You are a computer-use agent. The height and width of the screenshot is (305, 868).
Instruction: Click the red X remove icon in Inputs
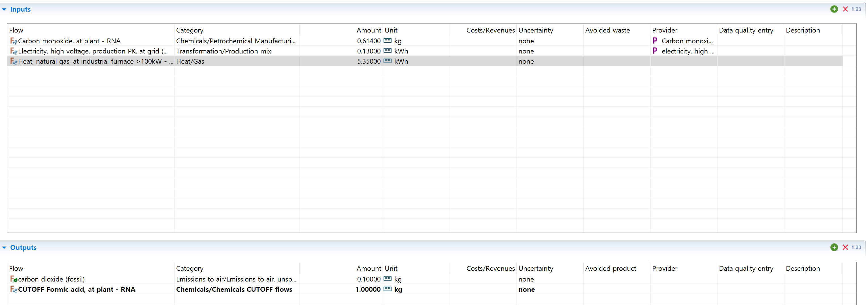pyautogui.click(x=845, y=9)
